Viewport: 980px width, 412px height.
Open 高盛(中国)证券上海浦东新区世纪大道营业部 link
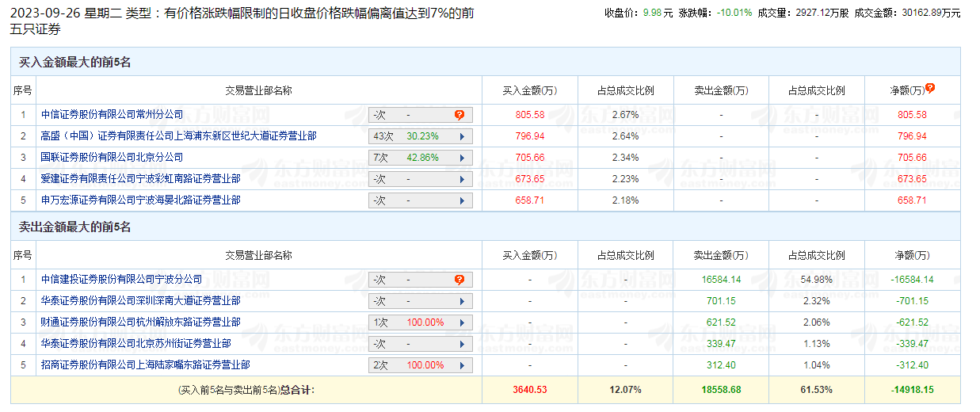pyautogui.click(x=178, y=136)
